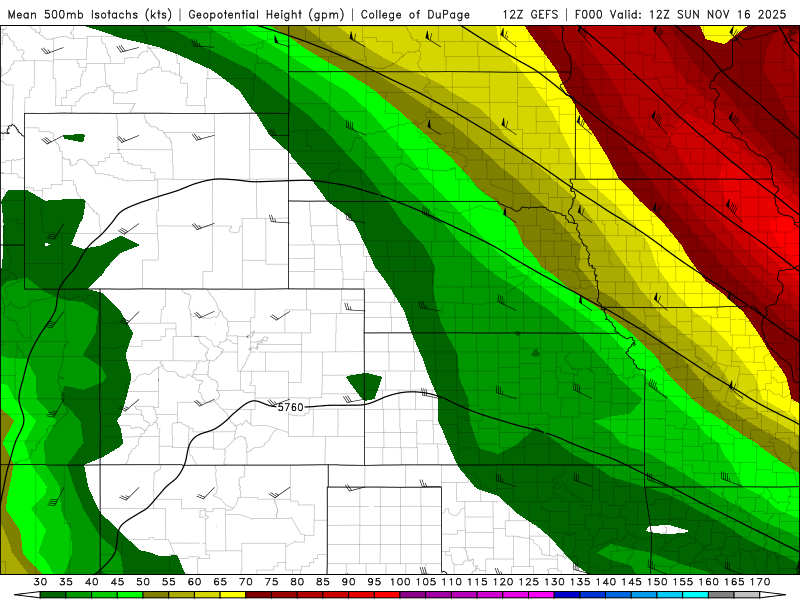Select the dark blue 130–135 kts legend swatch

click(567, 595)
